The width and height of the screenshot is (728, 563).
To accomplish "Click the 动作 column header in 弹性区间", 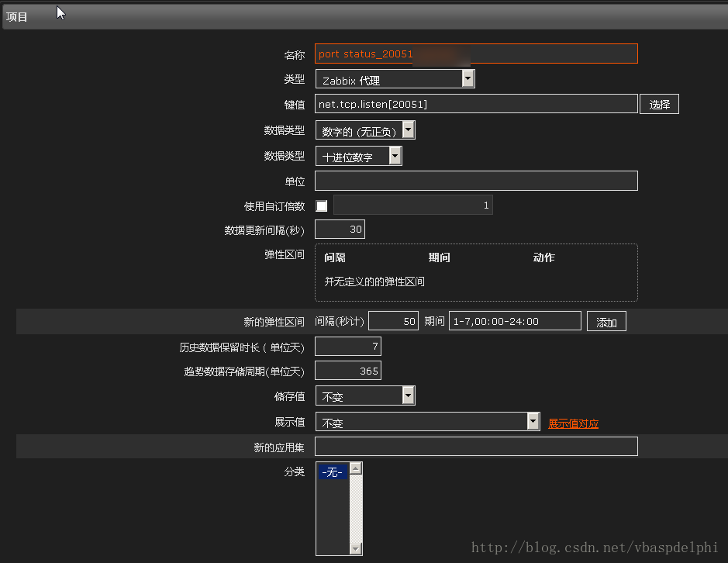I will [x=543, y=257].
